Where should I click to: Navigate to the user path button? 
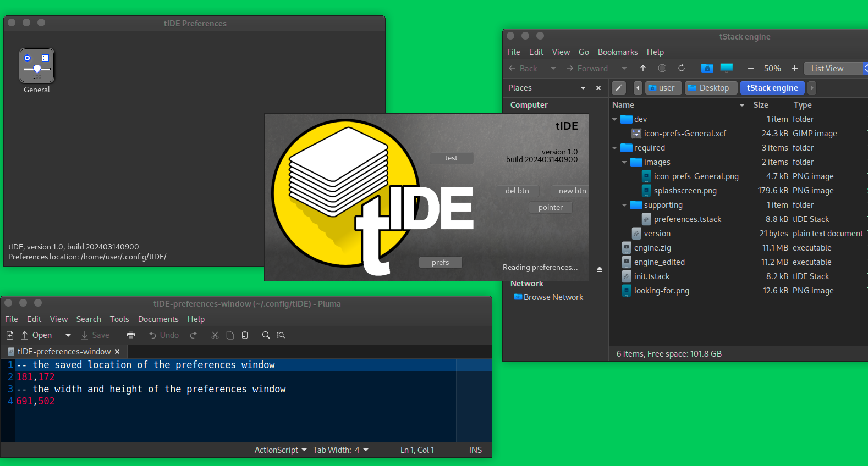[x=663, y=88]
